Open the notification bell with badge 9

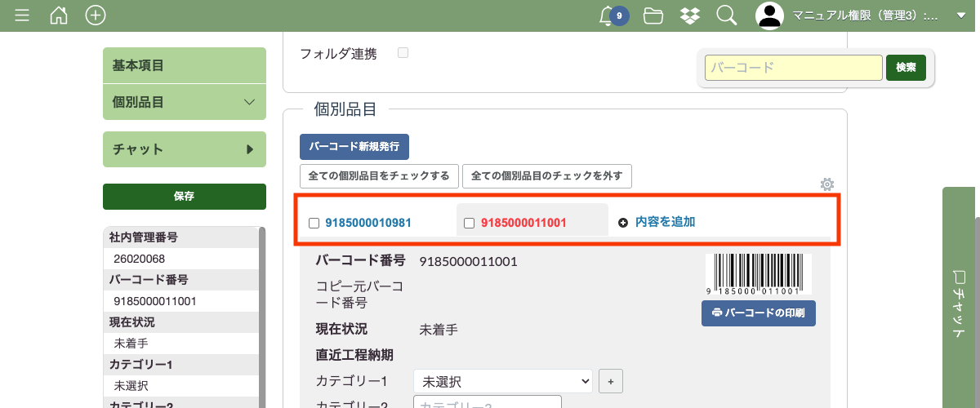coord(608,16)
